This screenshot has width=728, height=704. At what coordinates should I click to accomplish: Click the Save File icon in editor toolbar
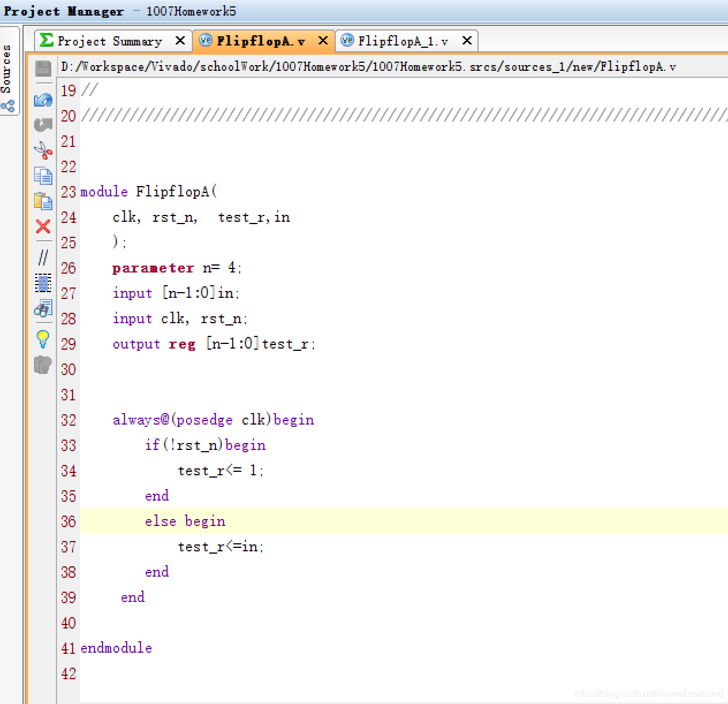point(43,69)
